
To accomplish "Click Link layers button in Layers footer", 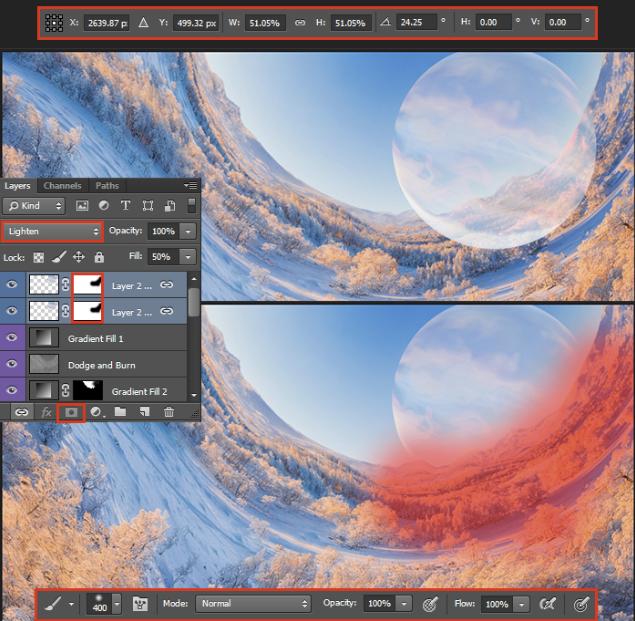I will pos(21,412).
